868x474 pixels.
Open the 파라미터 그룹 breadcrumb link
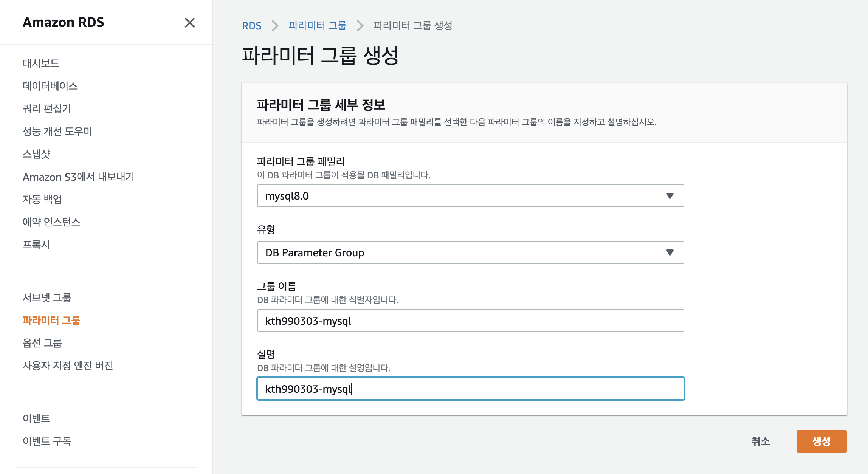point(317,26)
